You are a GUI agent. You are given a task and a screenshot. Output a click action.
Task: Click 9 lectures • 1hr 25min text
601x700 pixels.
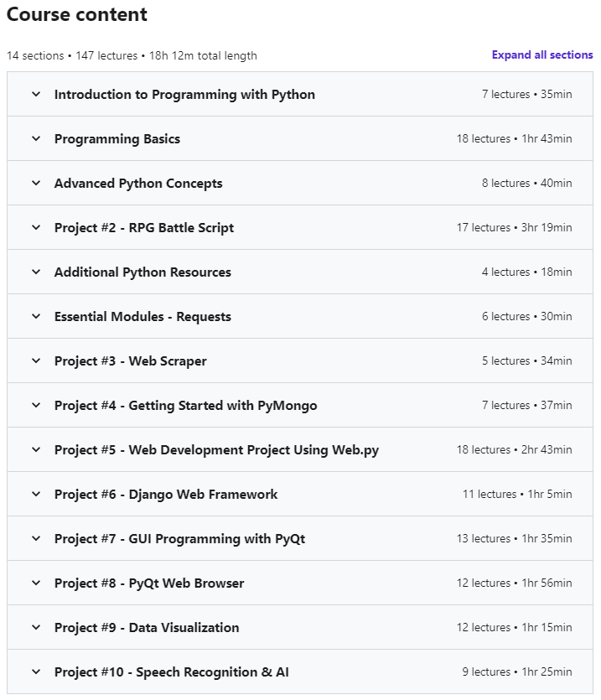[517, 671]
